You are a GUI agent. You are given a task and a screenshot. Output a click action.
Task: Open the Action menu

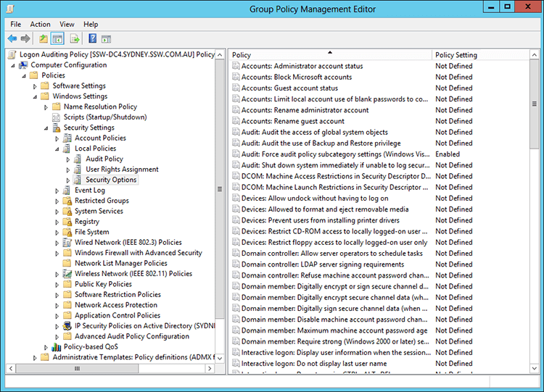pyautogui.click(x=40, y=24)
